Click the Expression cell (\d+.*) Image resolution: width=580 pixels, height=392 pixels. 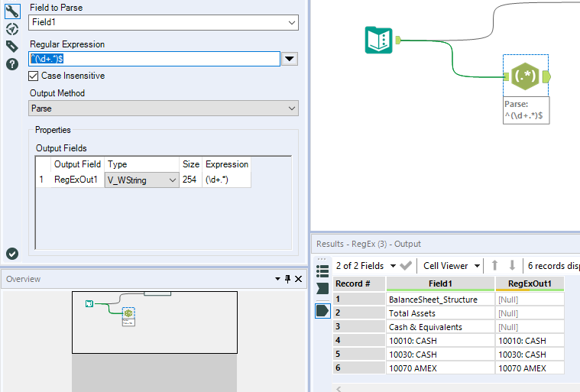point(226,180)
